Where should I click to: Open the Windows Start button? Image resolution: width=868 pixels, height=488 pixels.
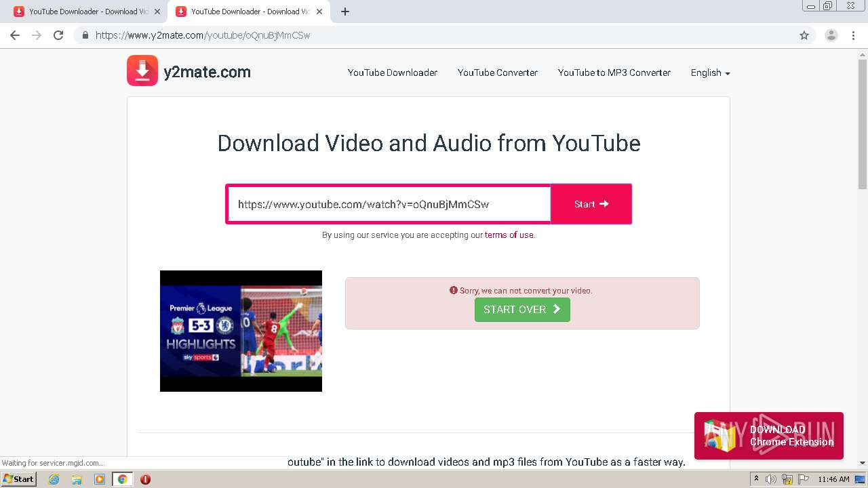[x=18, y=479]
